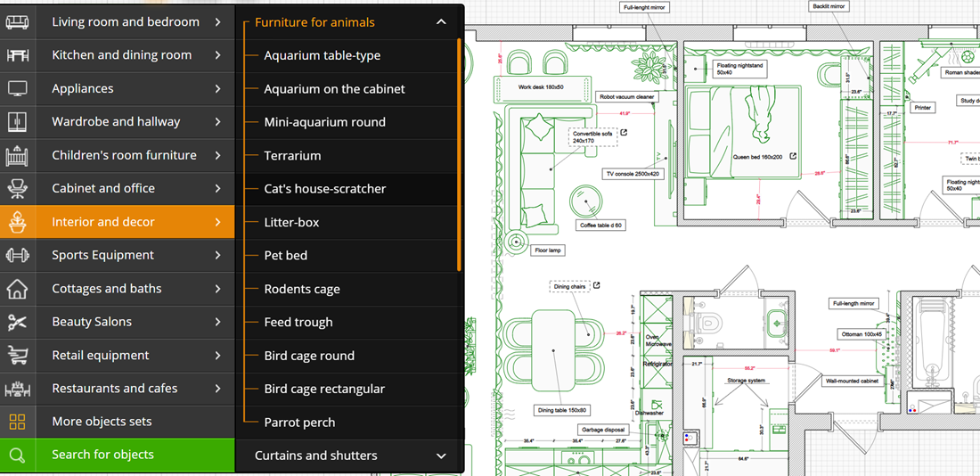The height and width of the screenshot is (476, 980).
Task: Click the restaurant table icon for Restaurants and cafes
Action: click(18, 389)
